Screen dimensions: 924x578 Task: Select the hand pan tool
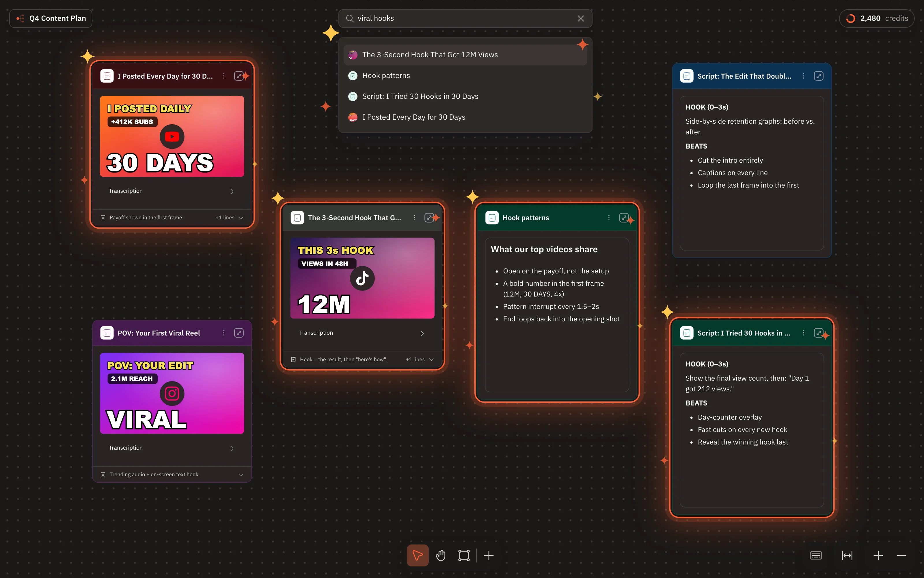pyautogui.click(x=441, y=555)
